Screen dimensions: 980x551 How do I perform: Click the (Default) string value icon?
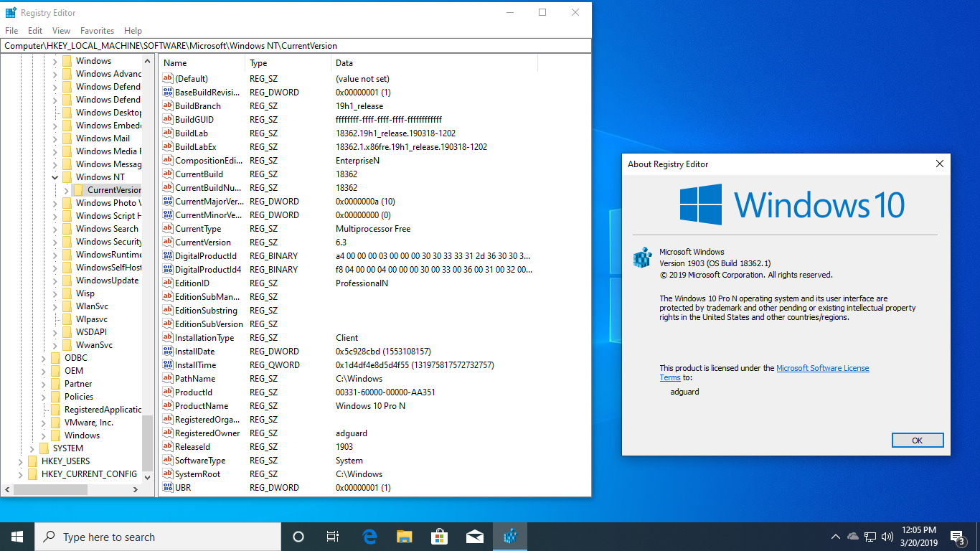pos(168,79)
